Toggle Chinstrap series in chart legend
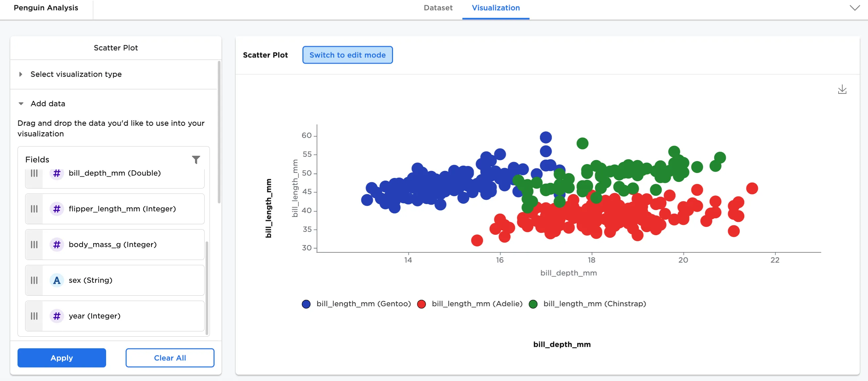 click(587, 304)
